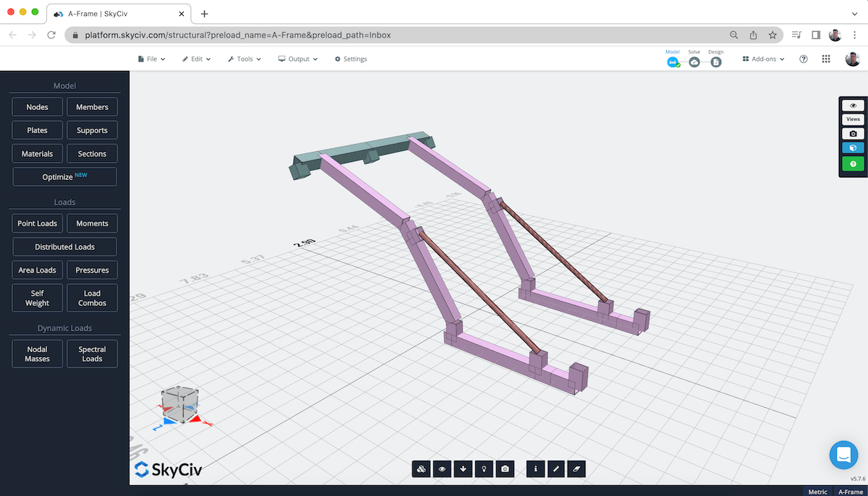The image size is (868, 496).
Task: Activate the eraser tool in bottom toolbar
Action: click(576, 469)
